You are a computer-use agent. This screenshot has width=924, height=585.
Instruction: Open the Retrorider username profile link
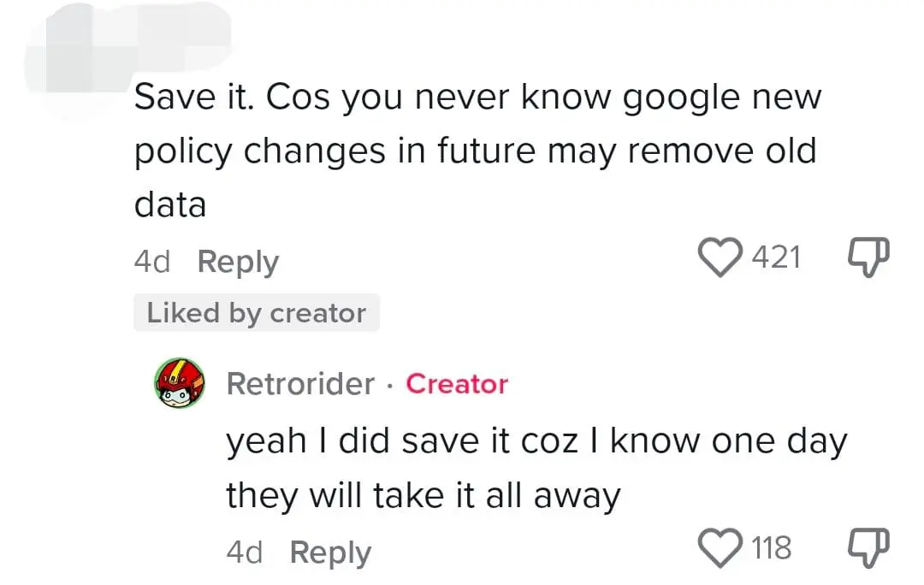pos(300,384)
